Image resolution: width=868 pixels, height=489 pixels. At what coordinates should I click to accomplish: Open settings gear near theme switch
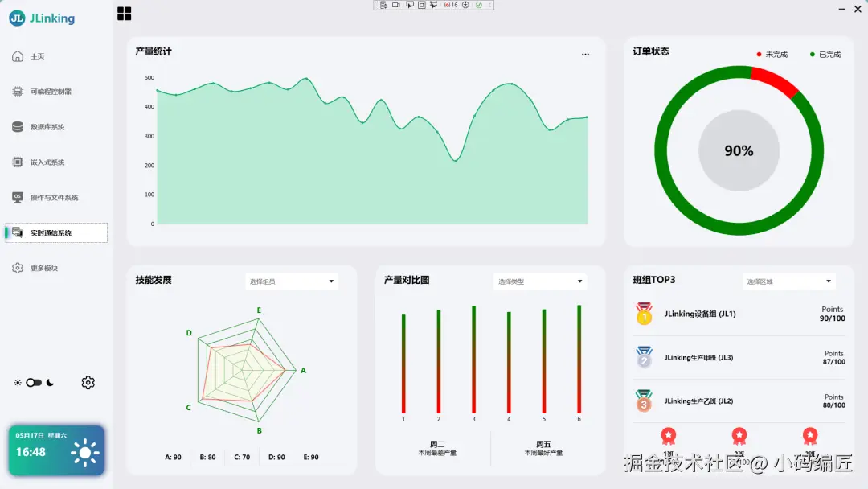click(88, 383)
